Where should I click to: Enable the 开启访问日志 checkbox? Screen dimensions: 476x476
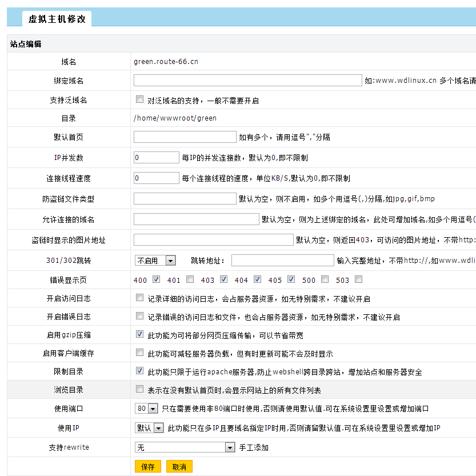pyautogui.click(x=139, y=298)
